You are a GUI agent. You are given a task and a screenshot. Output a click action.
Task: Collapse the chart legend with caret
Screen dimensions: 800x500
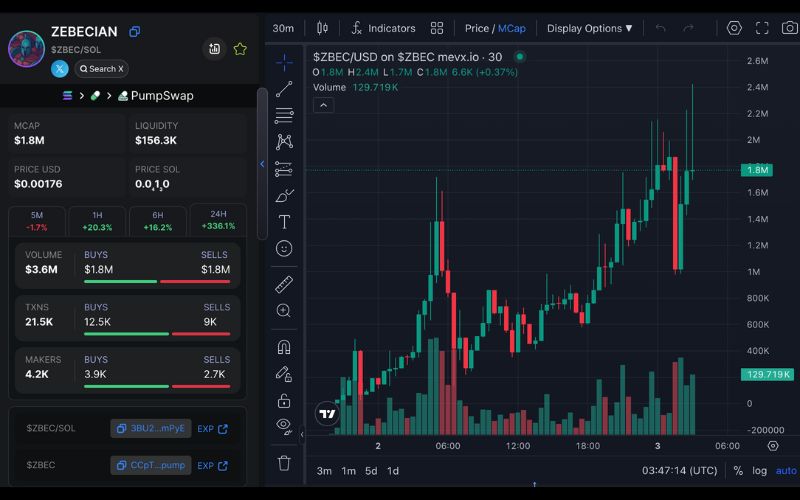323,106
